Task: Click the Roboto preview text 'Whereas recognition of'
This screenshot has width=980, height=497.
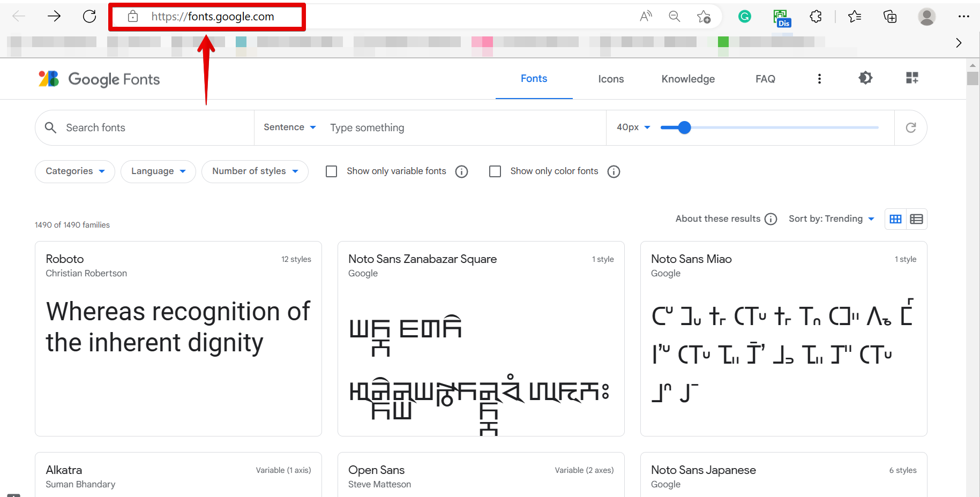Action: point(178,312)
